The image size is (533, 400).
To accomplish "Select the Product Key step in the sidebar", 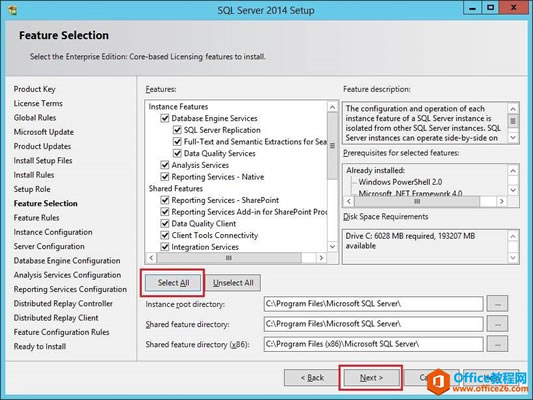I will point(34,89).
